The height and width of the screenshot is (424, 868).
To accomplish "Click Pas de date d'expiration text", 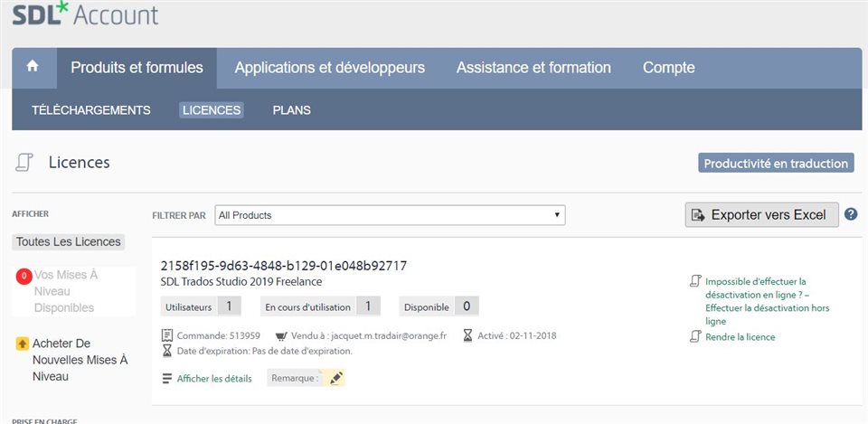I will click(x=302, y=351).
